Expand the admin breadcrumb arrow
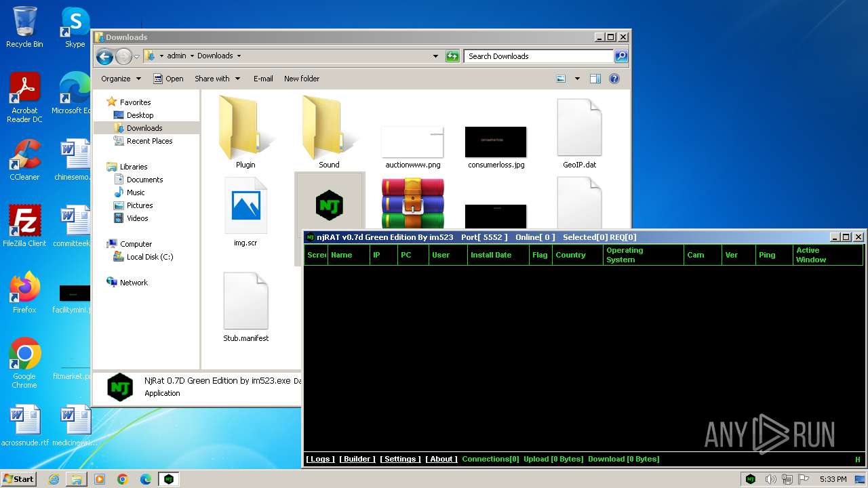The image size is (868, 488). pyautogui.click(x=192, y=56)
